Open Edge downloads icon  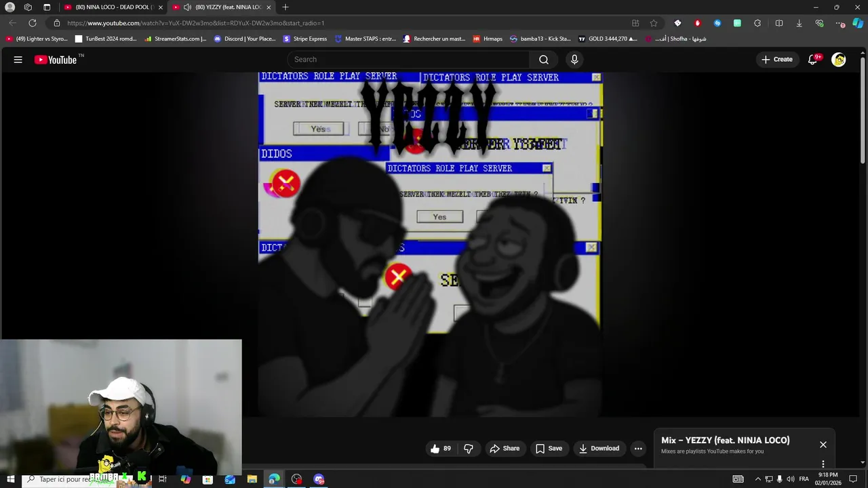point(799,23)
